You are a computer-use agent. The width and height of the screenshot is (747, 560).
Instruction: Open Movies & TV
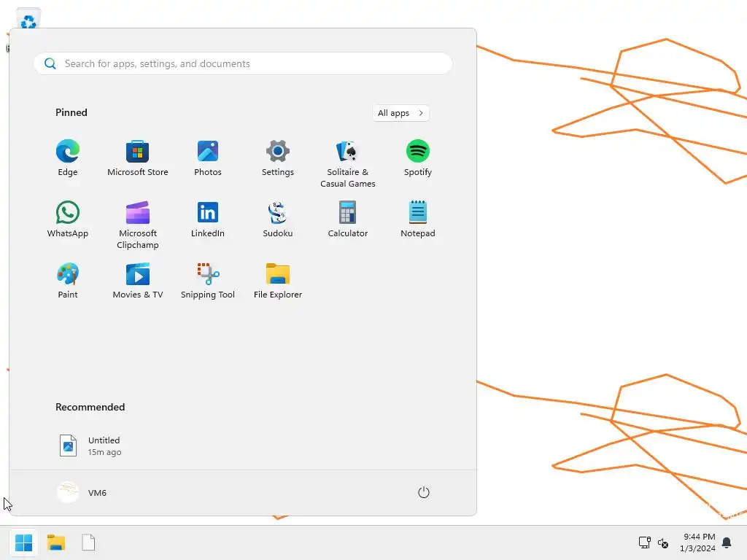pyautogui.click(x=138, y=281)
